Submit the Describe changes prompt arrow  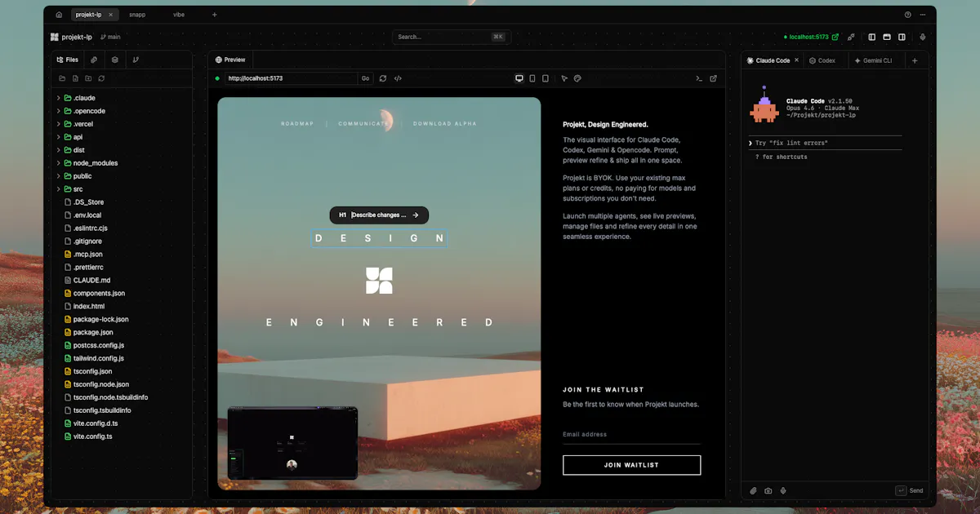416,215
